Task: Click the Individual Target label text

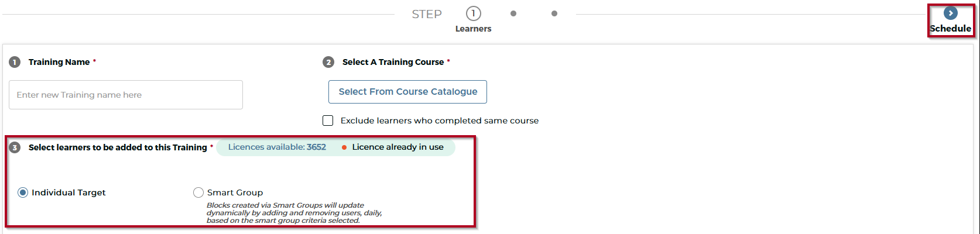Action: click(68, 192)
